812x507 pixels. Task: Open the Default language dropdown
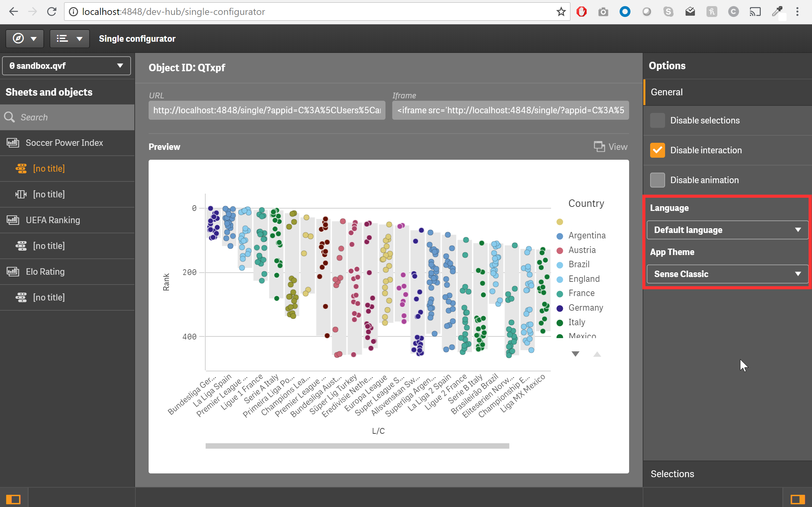tap(727, 230)
